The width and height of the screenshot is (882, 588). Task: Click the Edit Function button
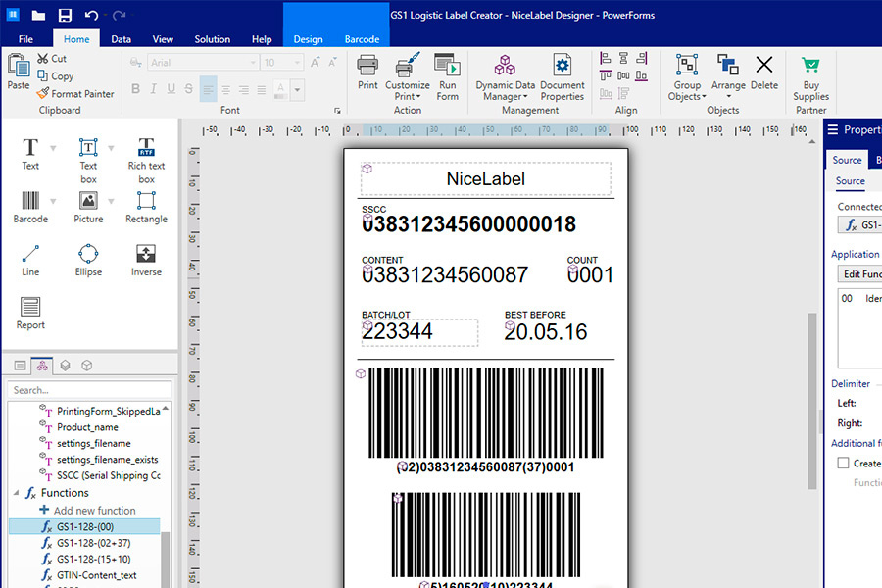861,273
